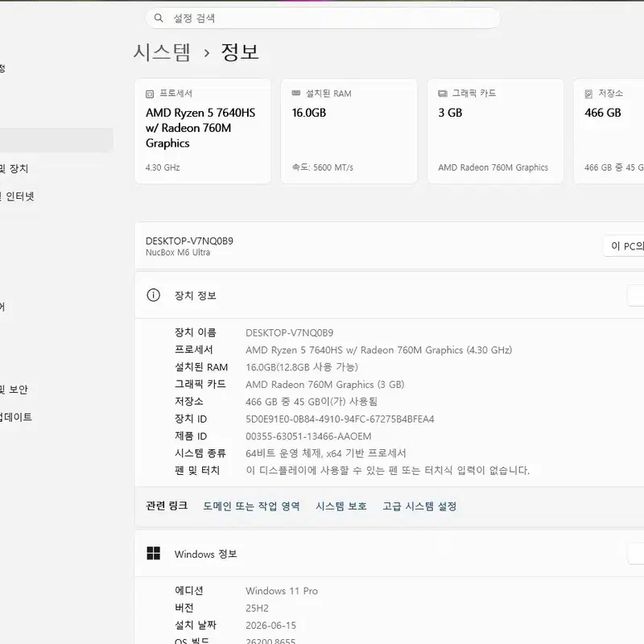Click the 속도: 5600 MT/s text
Viewport: 644px width, 644px height.
[323, 167]
